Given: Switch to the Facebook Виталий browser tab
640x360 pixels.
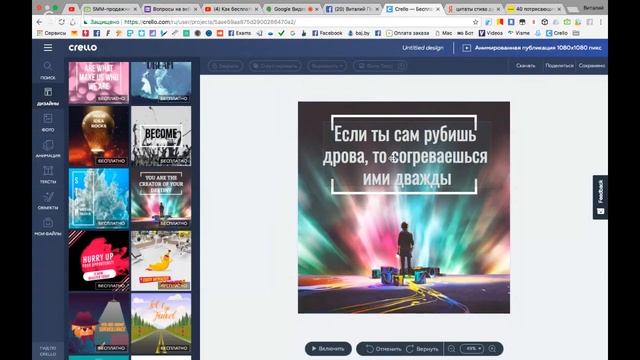Looking at the screenshot, I should pos(352,9).
